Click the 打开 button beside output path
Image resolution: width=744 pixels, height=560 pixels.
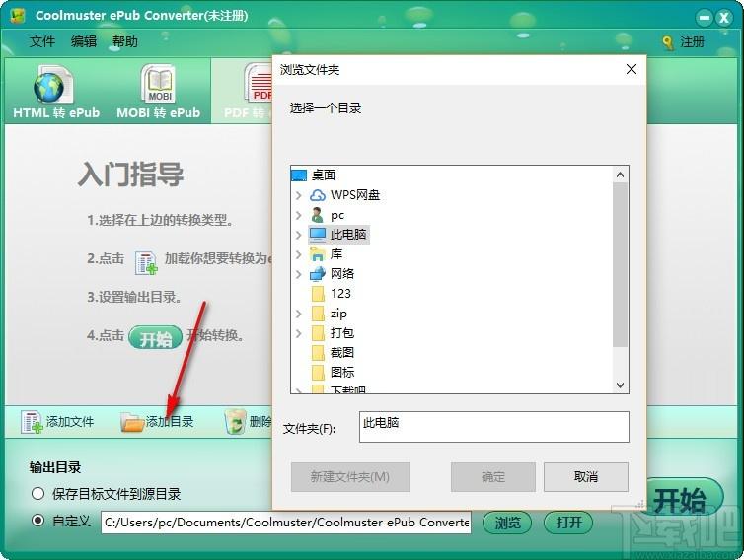click(x=568, y=523)
